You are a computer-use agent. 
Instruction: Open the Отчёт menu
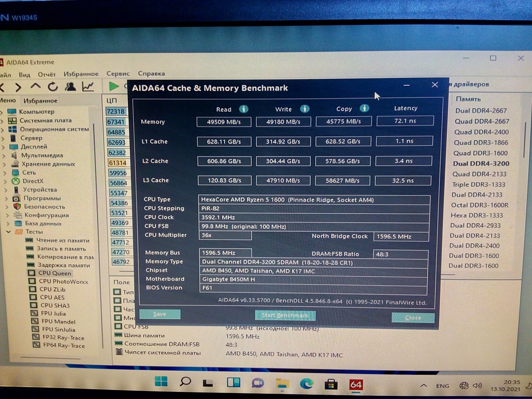(47, 74)
